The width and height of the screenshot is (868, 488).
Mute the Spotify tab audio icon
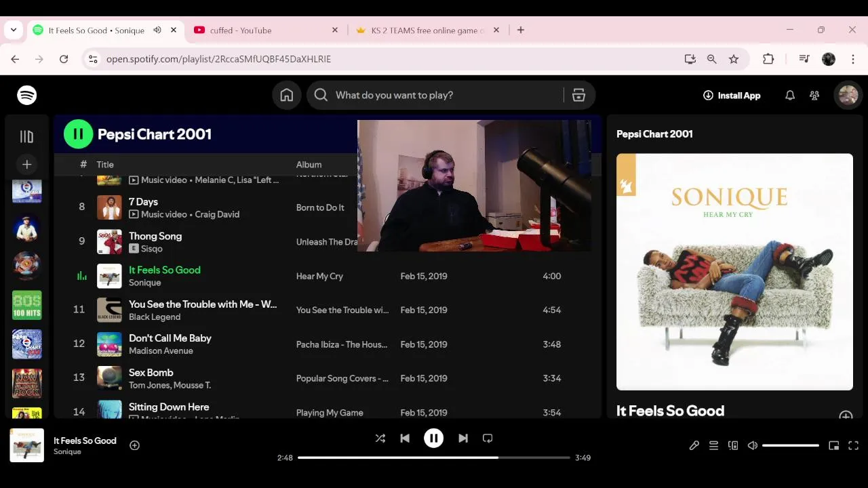coord(157,30)
